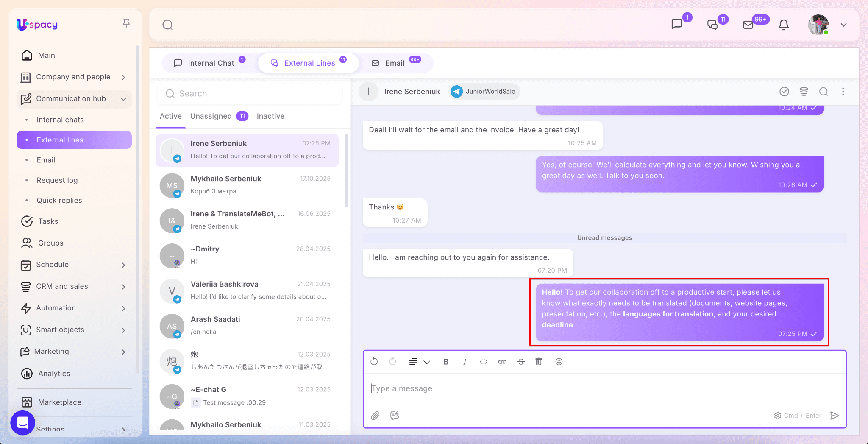Switch to the Email tab
868x444 pixels.
point(395,63)
